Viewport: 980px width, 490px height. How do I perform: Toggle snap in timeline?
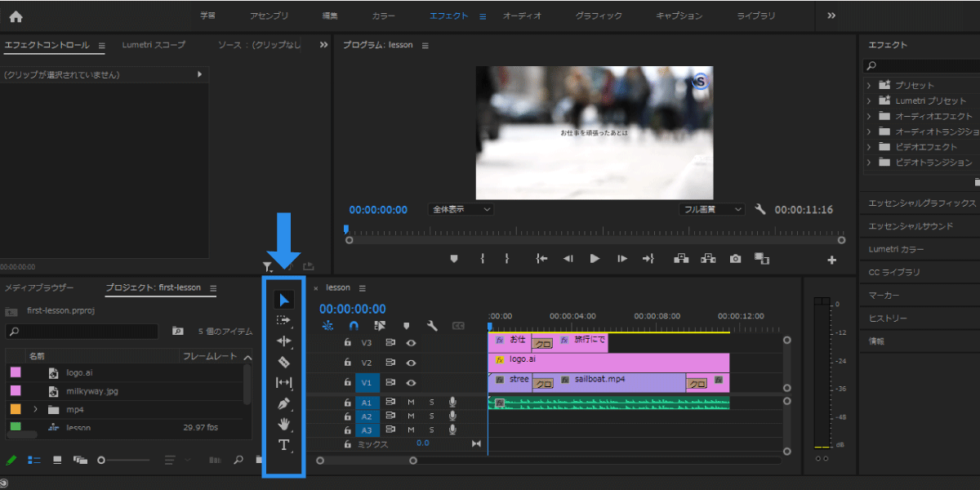pyautogui.click(x=354, y=326)
